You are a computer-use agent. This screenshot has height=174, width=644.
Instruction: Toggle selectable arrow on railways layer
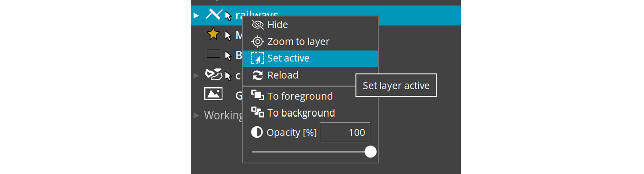pos(228,16)
